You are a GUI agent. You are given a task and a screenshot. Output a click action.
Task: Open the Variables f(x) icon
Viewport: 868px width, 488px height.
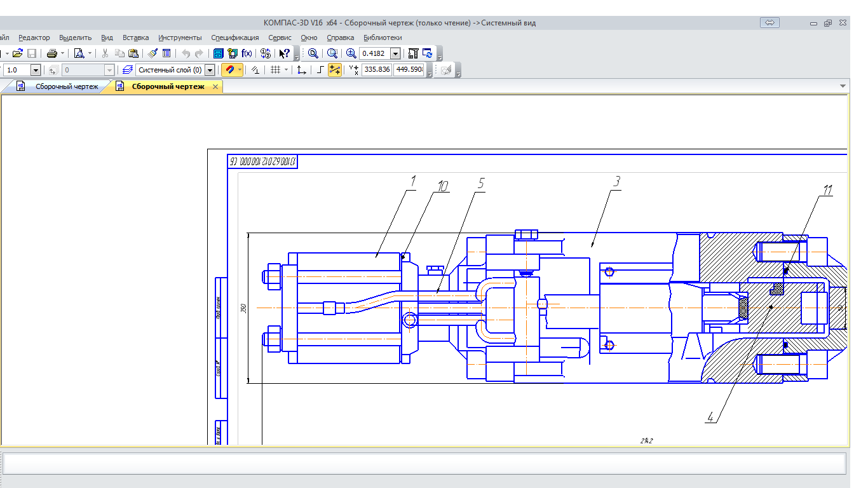tap(247, 53)
